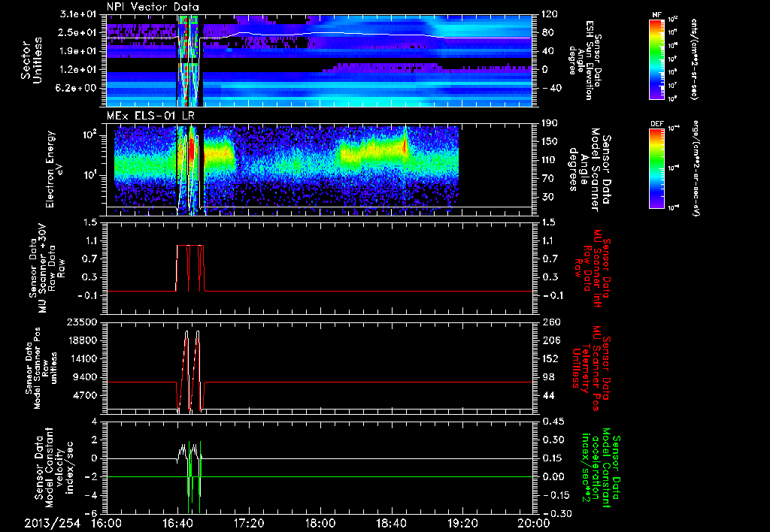The image size is (770, 532).
Task: Click the 1.9e+01 sector tick value
Action: click(80, 50)
